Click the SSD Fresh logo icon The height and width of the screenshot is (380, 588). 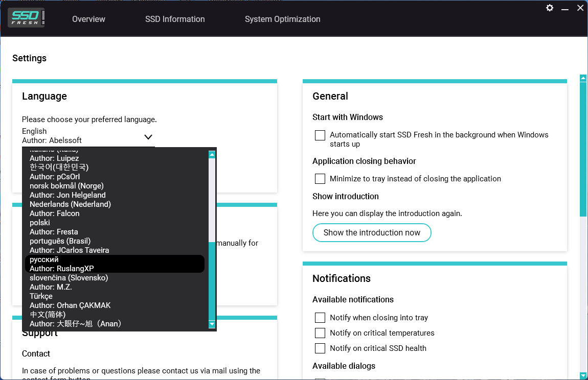(x=26, y=18)
